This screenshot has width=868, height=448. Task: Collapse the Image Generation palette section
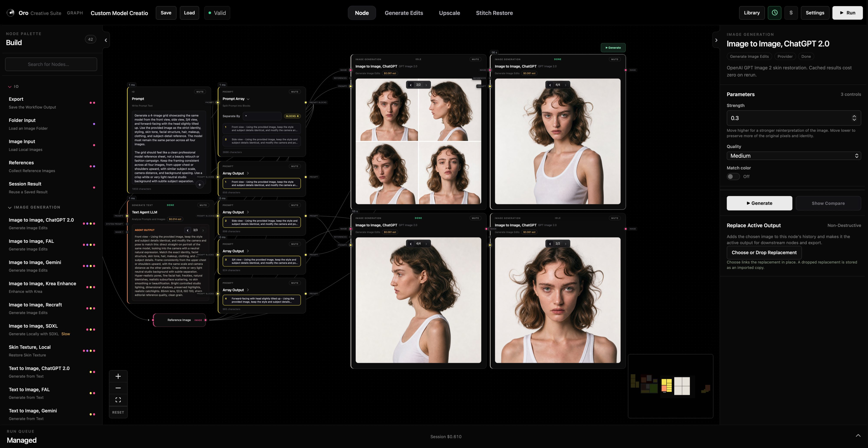click(10, 207)
